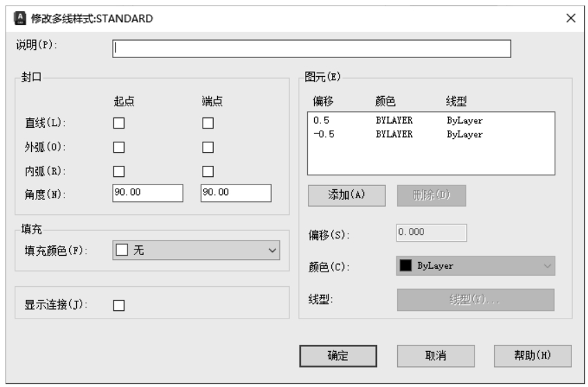Click the 取消 button
The width and height of the screenshot is (588, 387).
[x=435, y=356]
